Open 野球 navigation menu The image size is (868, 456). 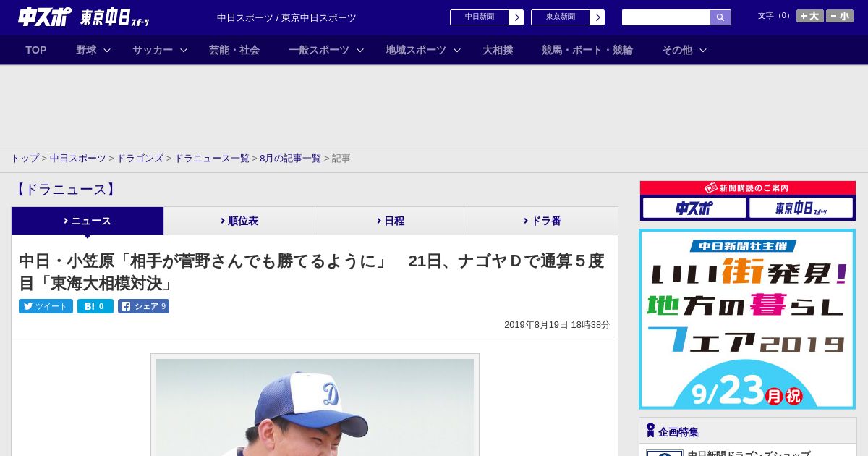point(86,50)
